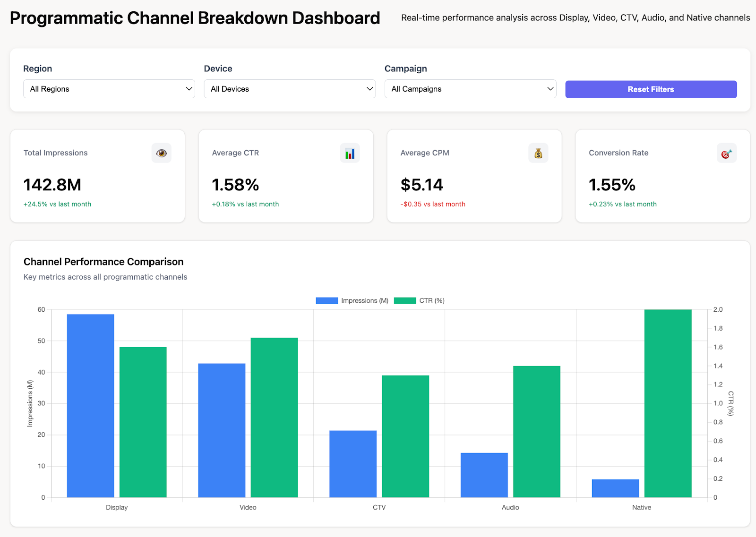Select the Total Impressions metric card
Image resolution: width=756 pixels, height=537 pixels.
click(x=97, y=176)
